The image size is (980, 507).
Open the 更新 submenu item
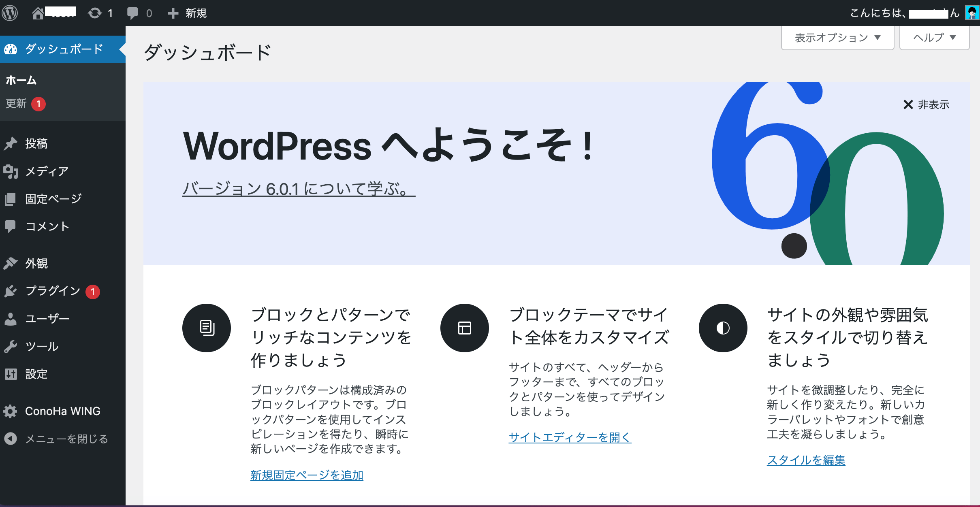16,104
